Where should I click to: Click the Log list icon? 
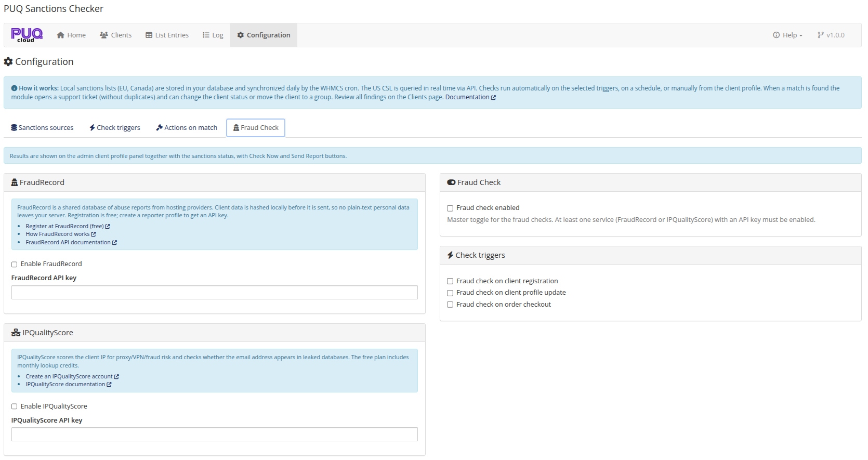click(206, 35)
